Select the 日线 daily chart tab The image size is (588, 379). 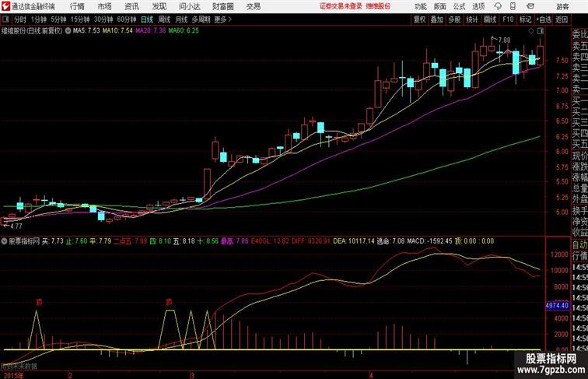[x=147, y=19]
